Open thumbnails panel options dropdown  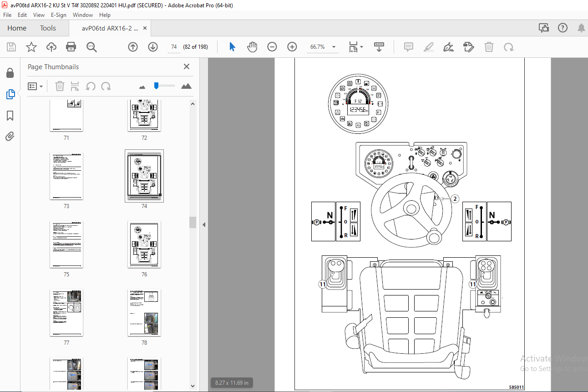click(35, 86)
